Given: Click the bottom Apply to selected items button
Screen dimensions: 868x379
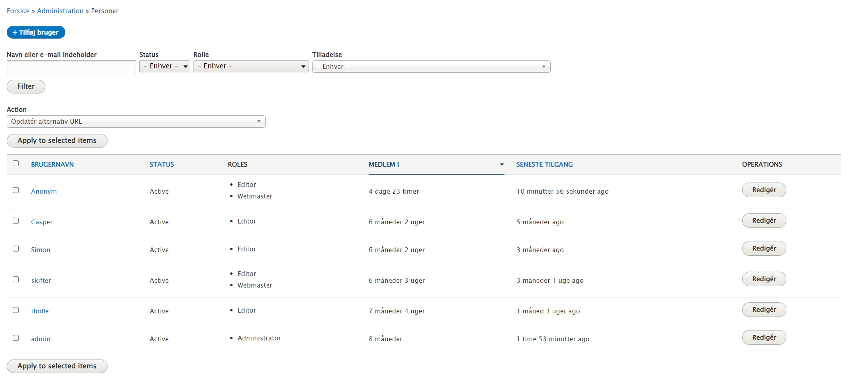Looking at the screenshot, I should pos(57,366).
